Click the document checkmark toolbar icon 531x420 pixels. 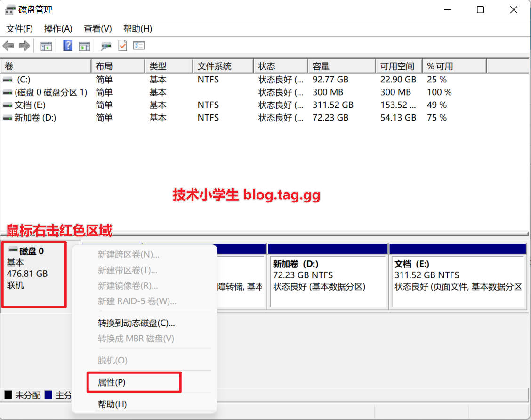point(122,46)
